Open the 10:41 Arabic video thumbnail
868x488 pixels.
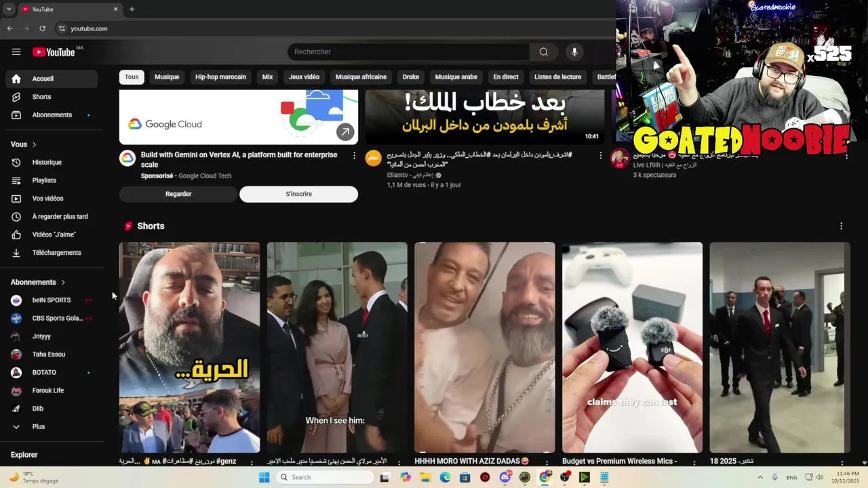[x=485, y=117]
